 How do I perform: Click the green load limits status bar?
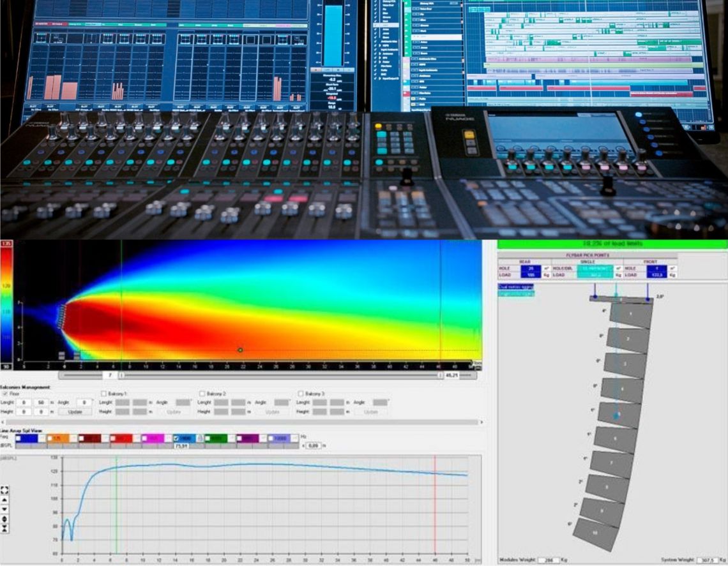[x=612, y=244]
